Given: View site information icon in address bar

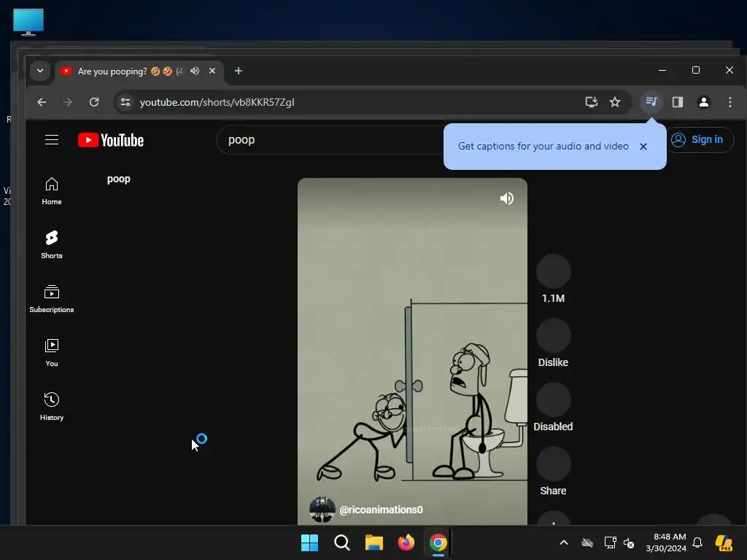Looking at the screenshot, I should [x=125, y=102].
